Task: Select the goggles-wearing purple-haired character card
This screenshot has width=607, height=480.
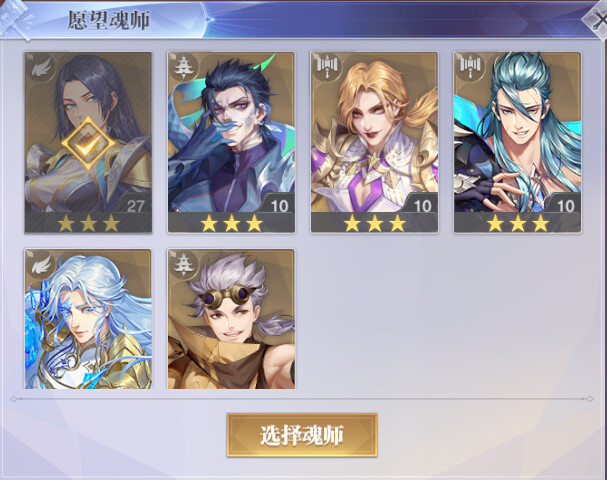Action: point(231,319)
